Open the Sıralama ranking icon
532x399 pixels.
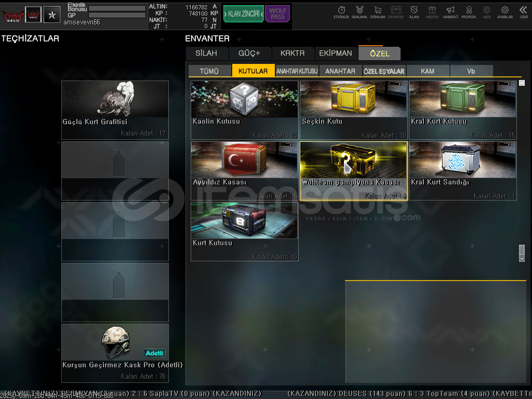click(x=360, y=12)
